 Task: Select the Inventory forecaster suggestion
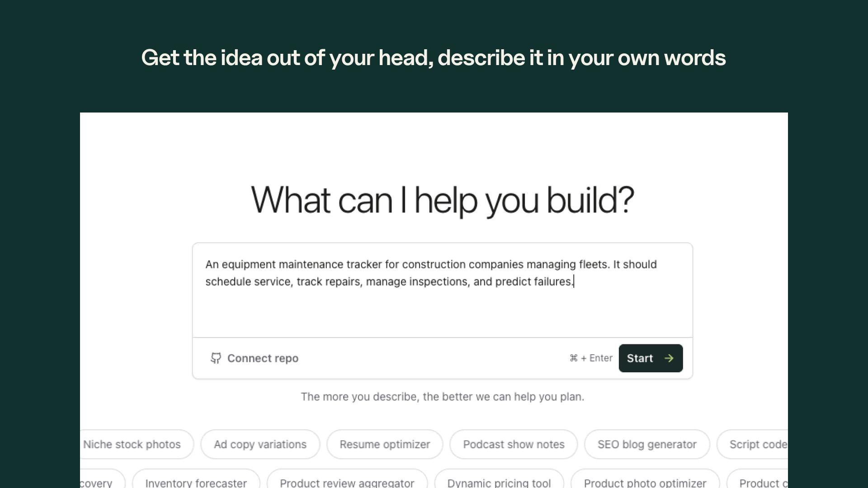(196, 483)
